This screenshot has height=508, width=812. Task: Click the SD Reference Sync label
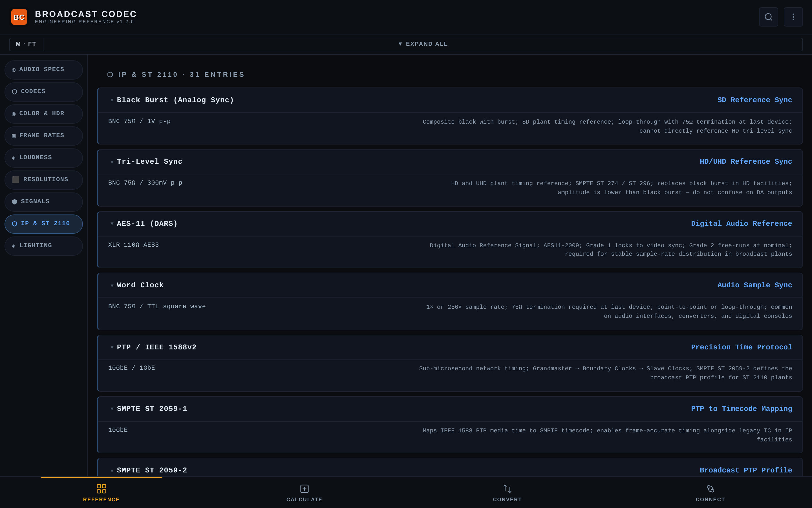754,100
